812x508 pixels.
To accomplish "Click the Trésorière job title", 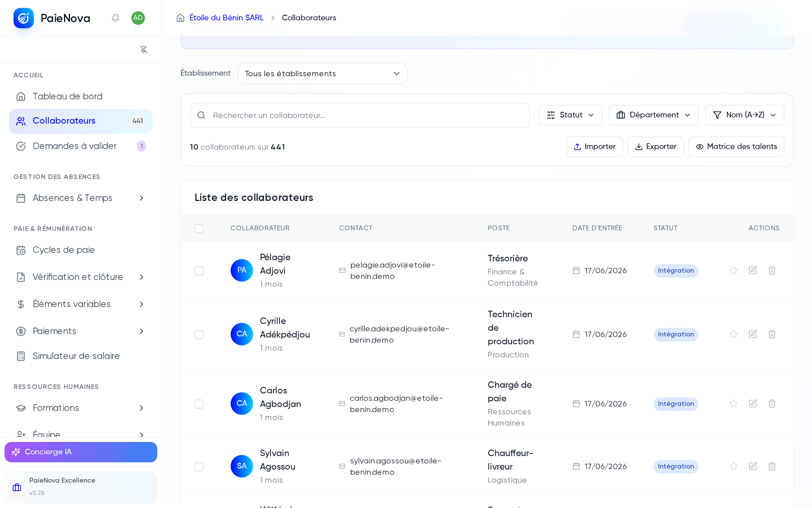I will (x=508, y=258).
